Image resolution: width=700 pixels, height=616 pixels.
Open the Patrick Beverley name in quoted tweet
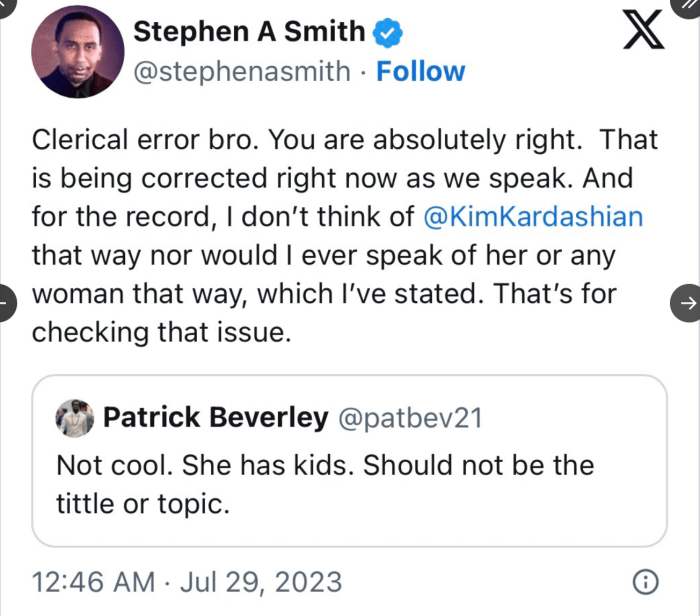216,418
